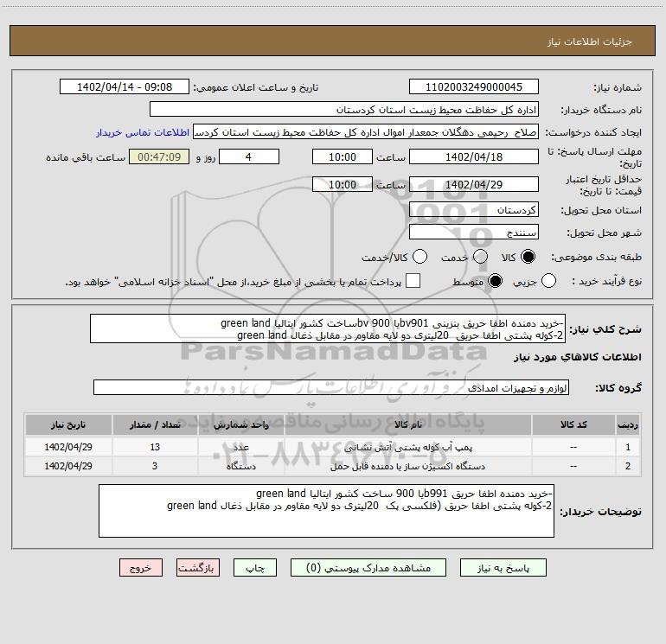
Task: Click the remaining time countdown 00:47:09
Action: pos(159,157)
